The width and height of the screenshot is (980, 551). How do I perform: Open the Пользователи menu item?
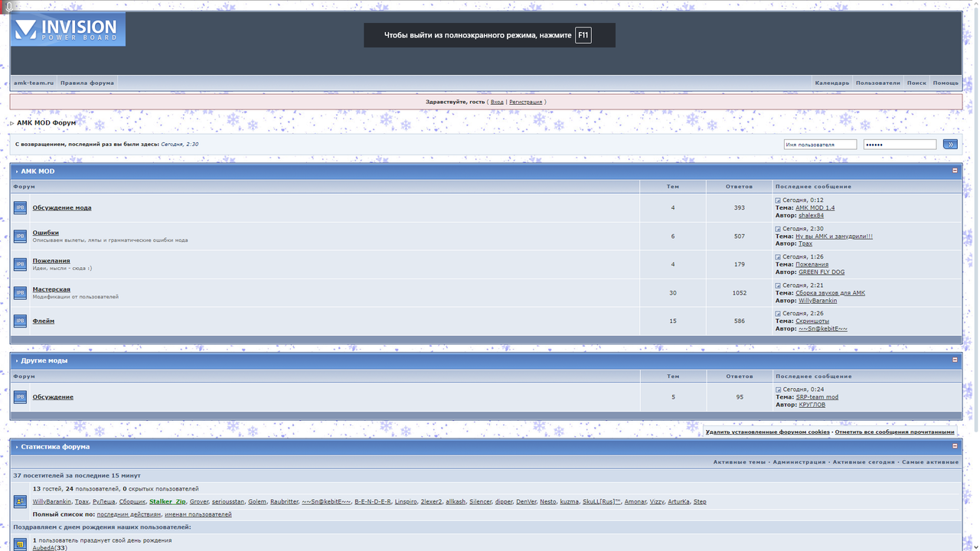click(878, 83)
